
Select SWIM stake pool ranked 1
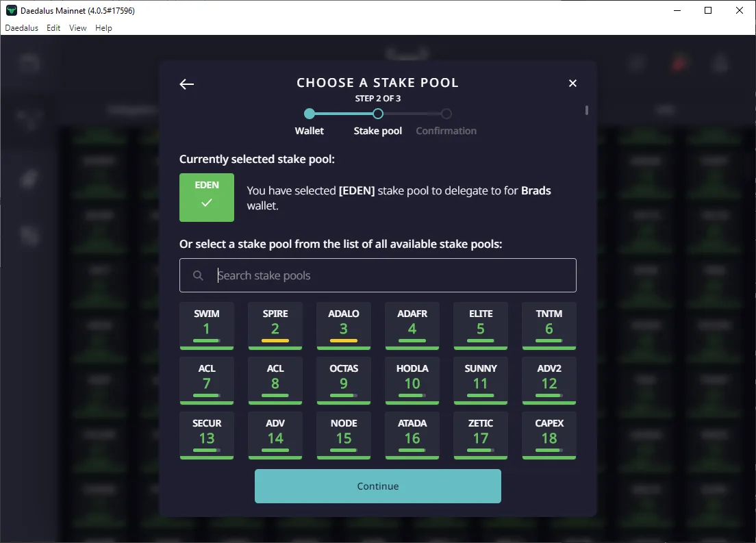(207, 326)
